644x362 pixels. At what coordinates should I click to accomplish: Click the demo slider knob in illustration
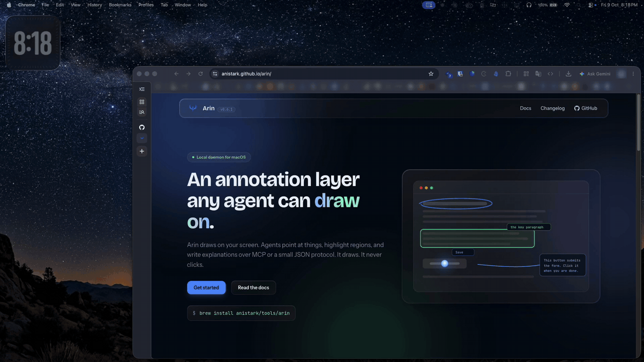click(444, 263)
